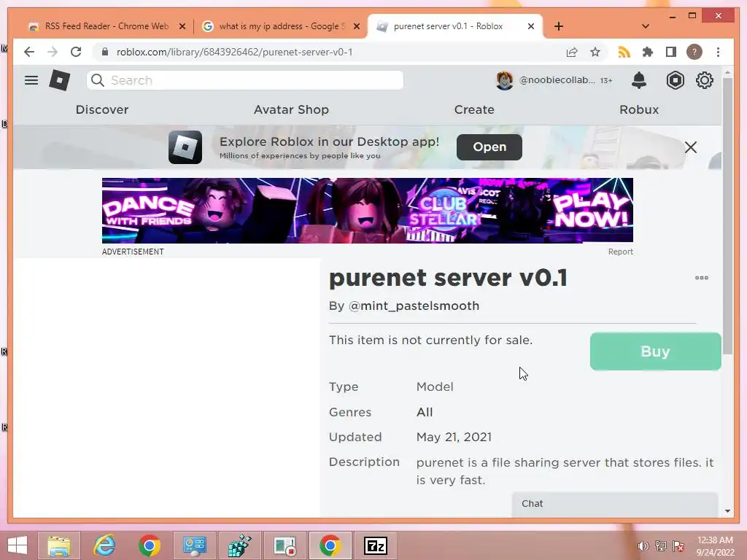Click the Chrome address bar URL
The width and height of the screenshot is (747, 560).
pos(234,52)
